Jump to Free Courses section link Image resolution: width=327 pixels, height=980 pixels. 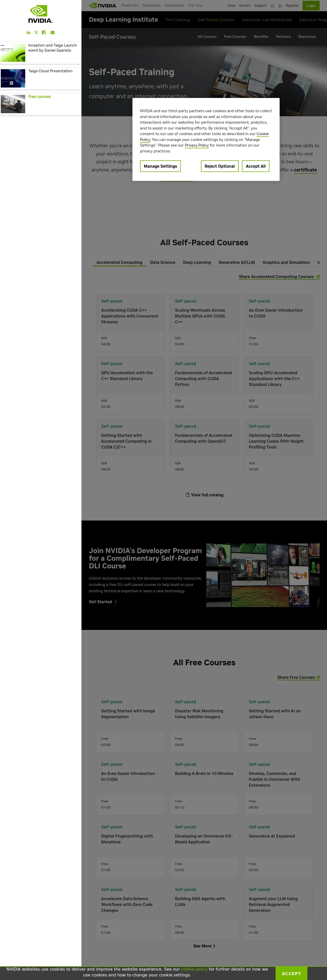(235, 37)
